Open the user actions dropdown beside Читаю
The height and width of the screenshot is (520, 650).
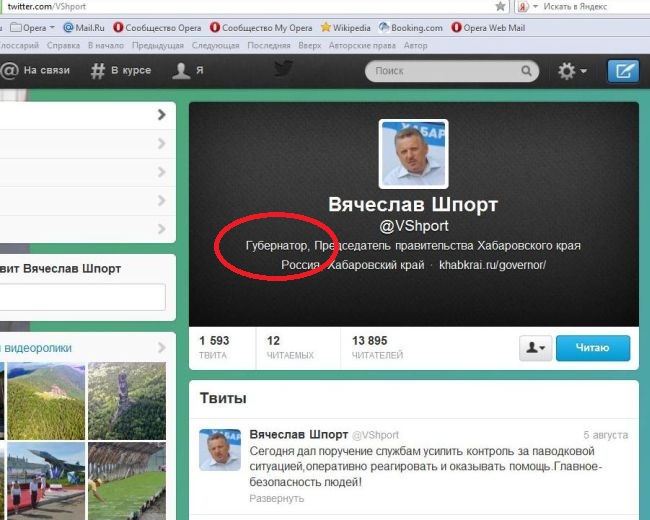coord(535,347)
